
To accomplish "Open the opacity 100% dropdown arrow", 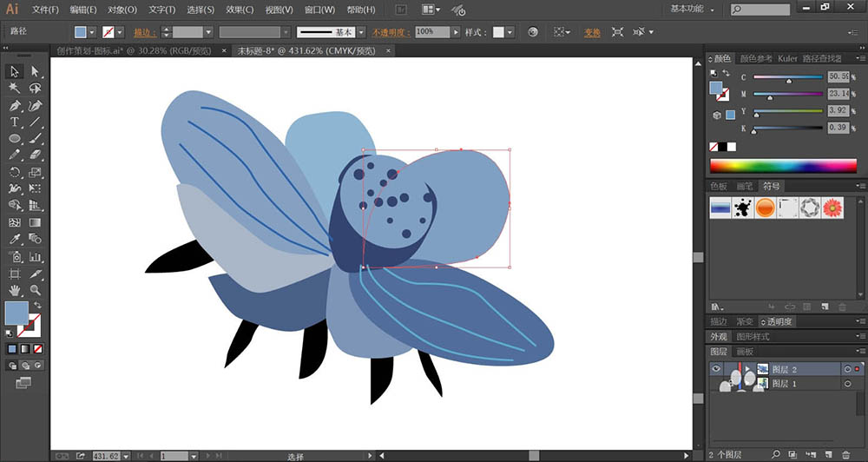I will coord(456,32).
